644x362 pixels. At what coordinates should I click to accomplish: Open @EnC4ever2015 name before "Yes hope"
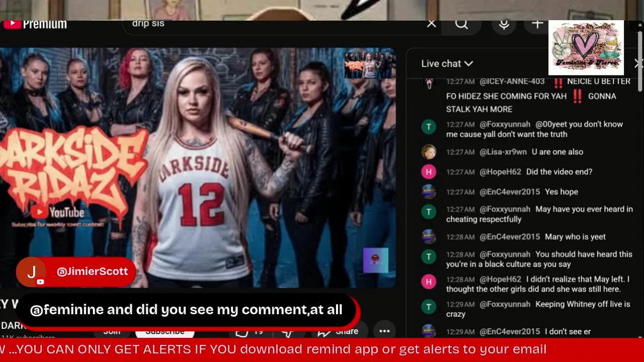(x=510, y=192)
